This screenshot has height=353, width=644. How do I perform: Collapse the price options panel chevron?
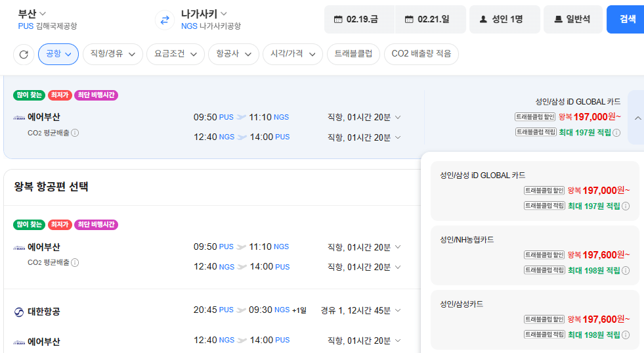637,118
